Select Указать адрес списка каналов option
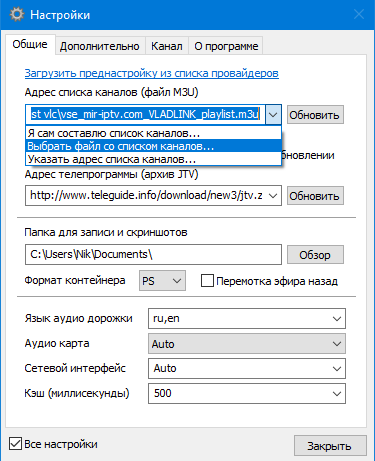Viewport: 375px width, 461px height. click(x=153, y=159)
